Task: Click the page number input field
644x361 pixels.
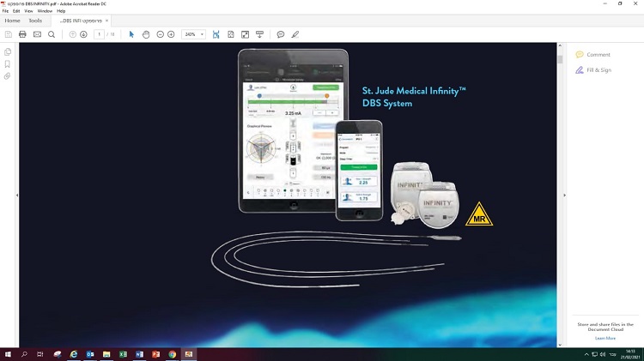Action: tap(99, 34)
